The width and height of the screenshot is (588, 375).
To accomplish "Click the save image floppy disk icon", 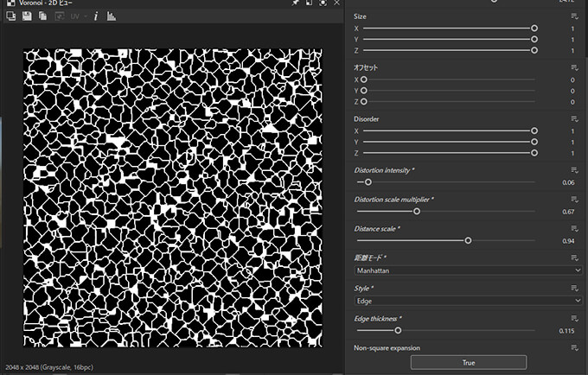I will tap(28, 16).
